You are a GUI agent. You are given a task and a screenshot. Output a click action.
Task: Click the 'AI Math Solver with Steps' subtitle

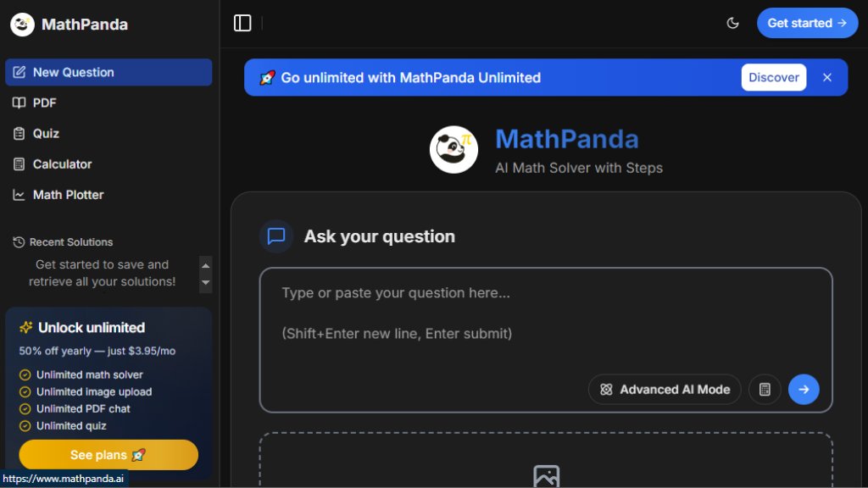click(578, 169)
